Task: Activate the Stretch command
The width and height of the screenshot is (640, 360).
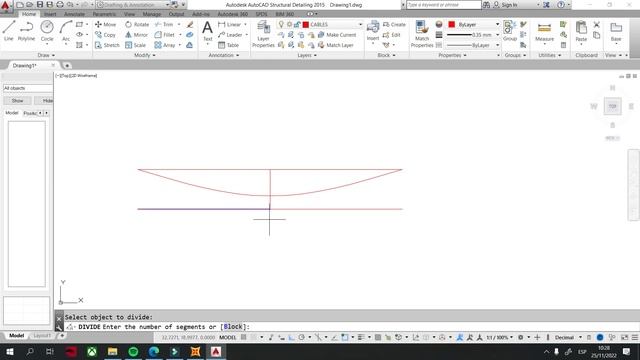Action: (x=107, y=45)
